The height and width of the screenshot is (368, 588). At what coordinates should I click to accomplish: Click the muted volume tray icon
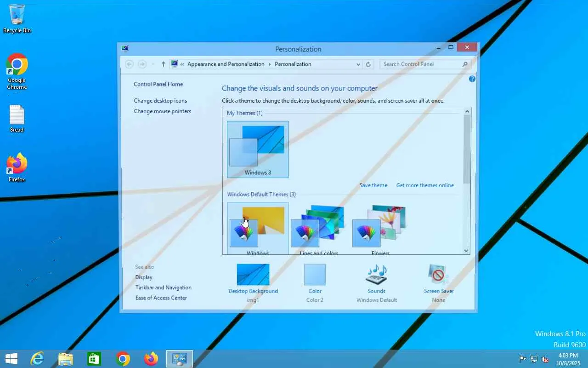[x=545, y=359]
